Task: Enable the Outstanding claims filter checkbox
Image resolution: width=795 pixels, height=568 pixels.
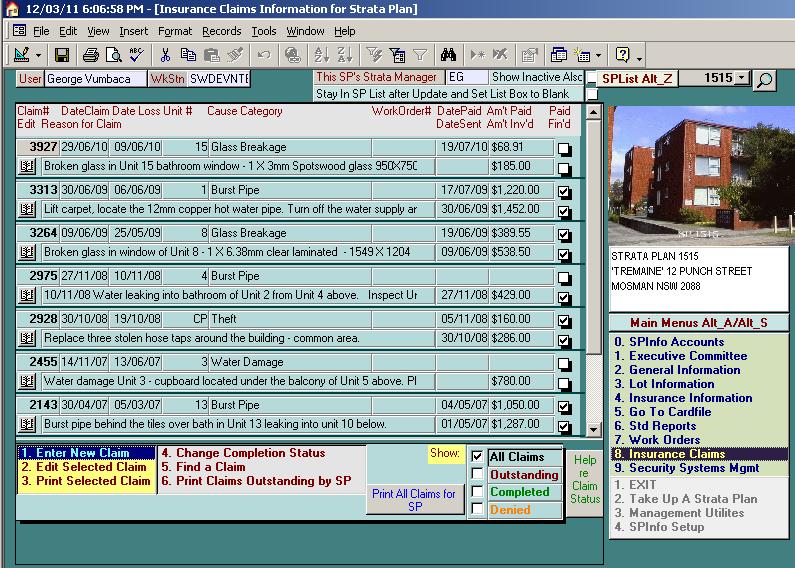Action: click(478, 474)
